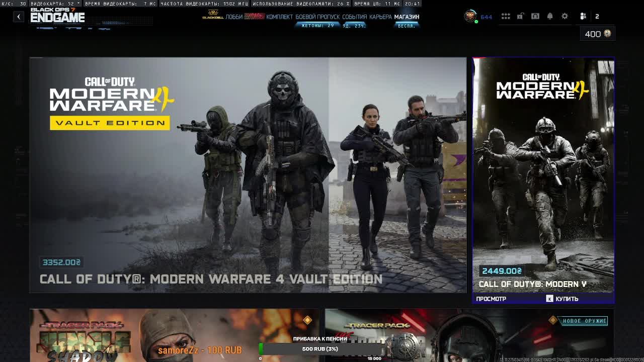
Task: Click the БЕСПЛ. label under МАГАЗИН
Action: pyautogui.click(x=407, y=26)
